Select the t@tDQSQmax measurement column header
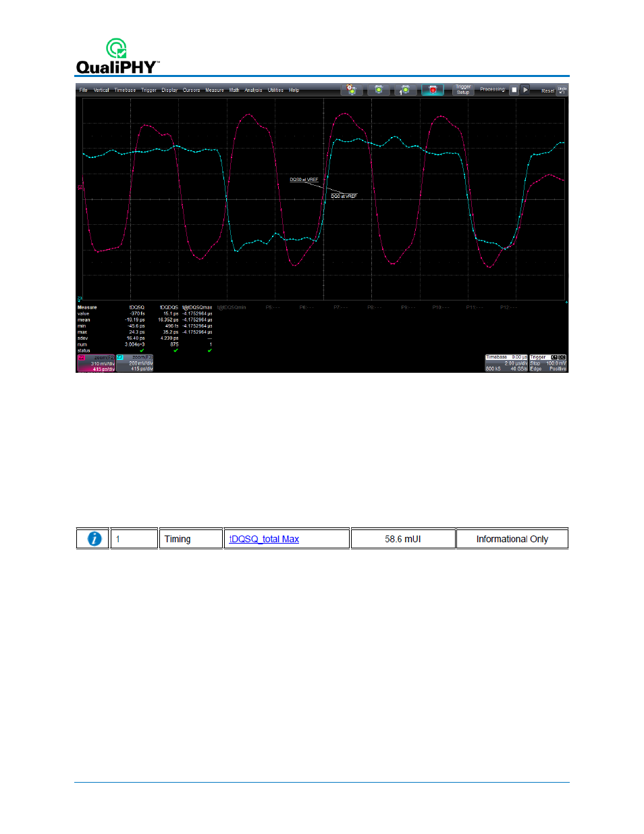Image resolution: width=644 pixels, height=834 pixels. 197,307
